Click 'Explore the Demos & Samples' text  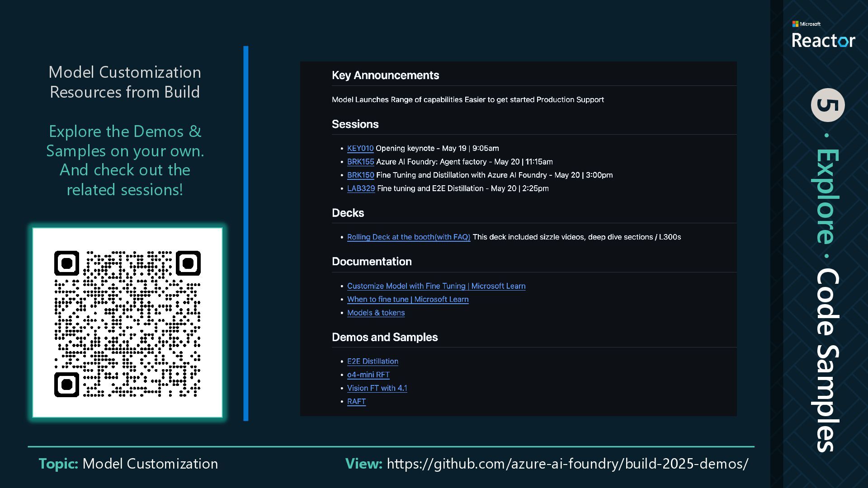[x=125, y=160]
